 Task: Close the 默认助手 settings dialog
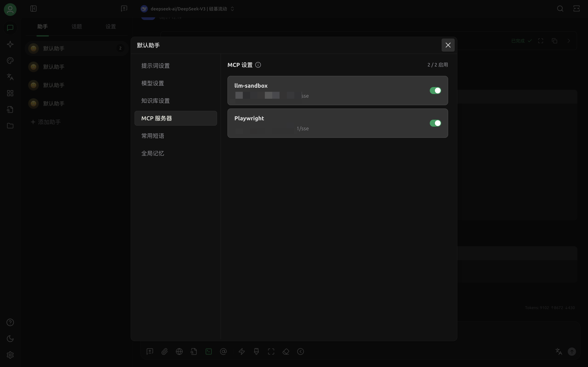pos(448,45)
